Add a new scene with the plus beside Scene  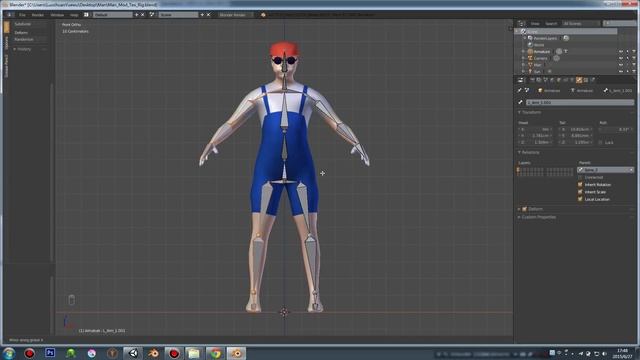(202, 15)
